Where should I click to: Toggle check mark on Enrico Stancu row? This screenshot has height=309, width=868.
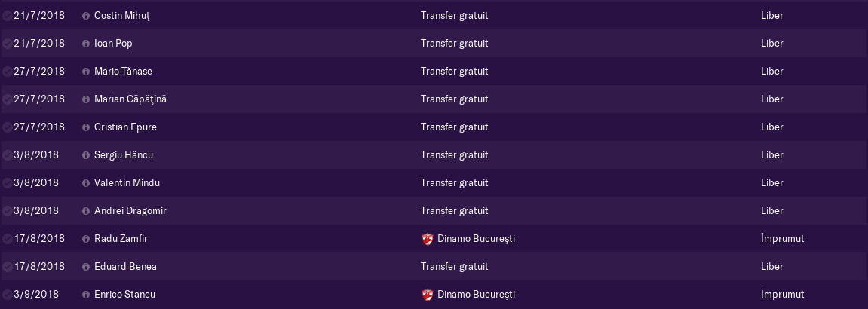(8, 295)
